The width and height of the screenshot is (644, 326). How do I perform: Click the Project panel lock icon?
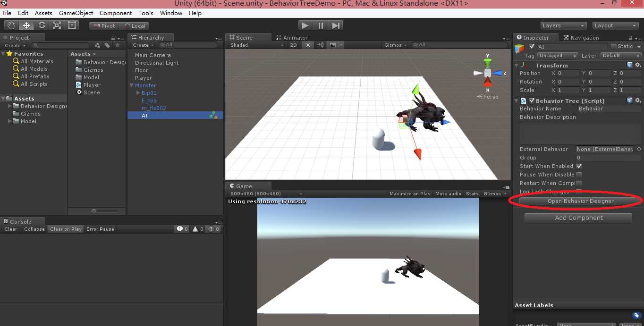(113, 38)
